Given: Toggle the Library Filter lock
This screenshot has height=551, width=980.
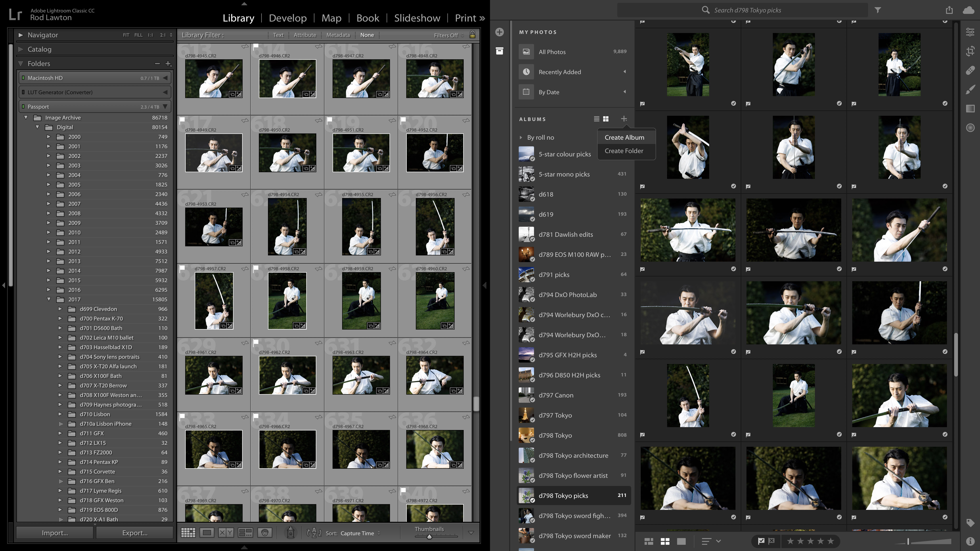Looking at the screenshot, I should [472, 35].
